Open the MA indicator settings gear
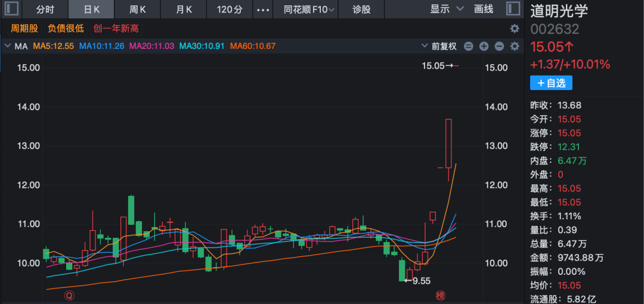 514,46
